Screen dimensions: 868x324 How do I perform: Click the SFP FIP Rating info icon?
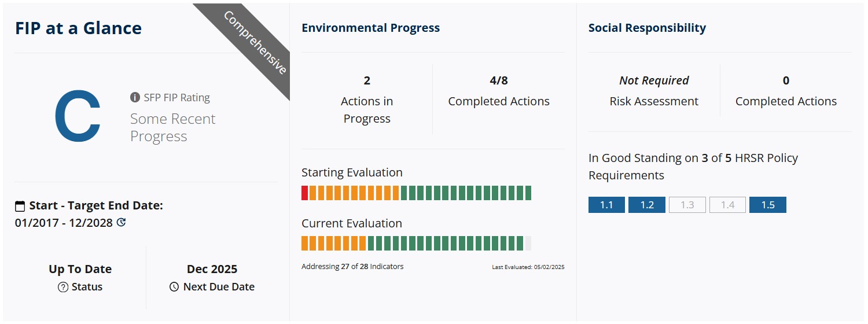coord(135,97)
